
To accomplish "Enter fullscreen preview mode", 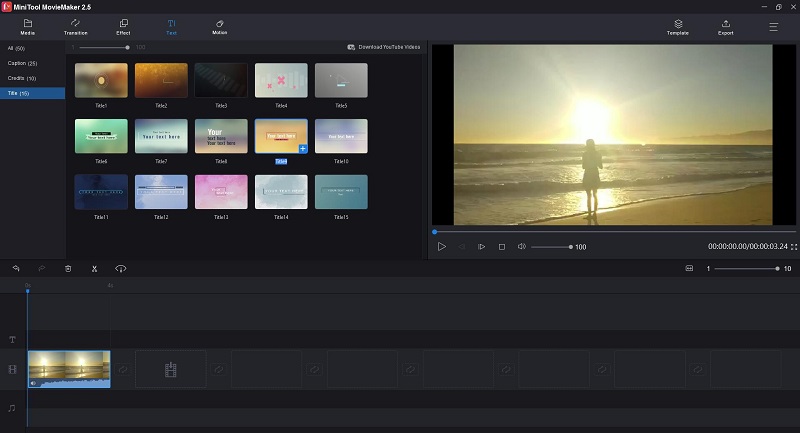I will [794, 247].
